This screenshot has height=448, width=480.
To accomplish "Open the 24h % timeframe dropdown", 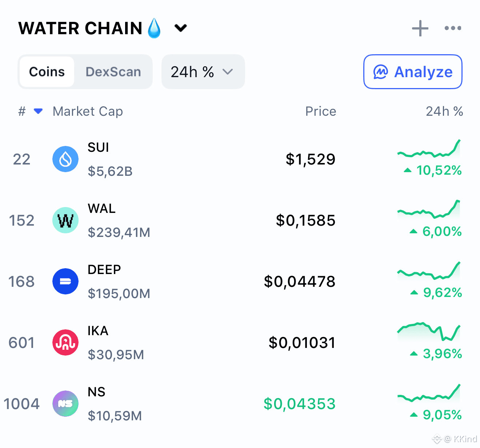I will (x=203, y=72).
